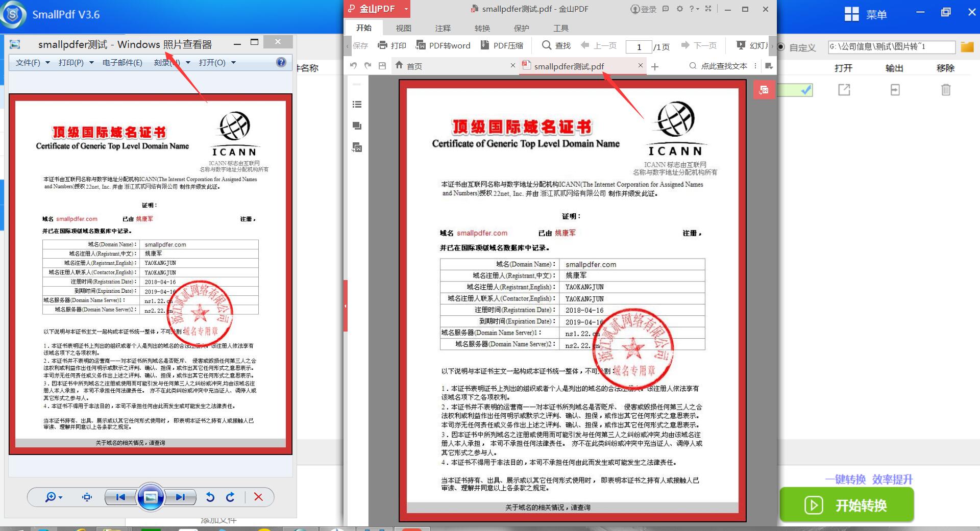Click 幻灯片 slideshow button in 金山PDF
This screenshot has height=531, width=980.
(x=752, y=45)
